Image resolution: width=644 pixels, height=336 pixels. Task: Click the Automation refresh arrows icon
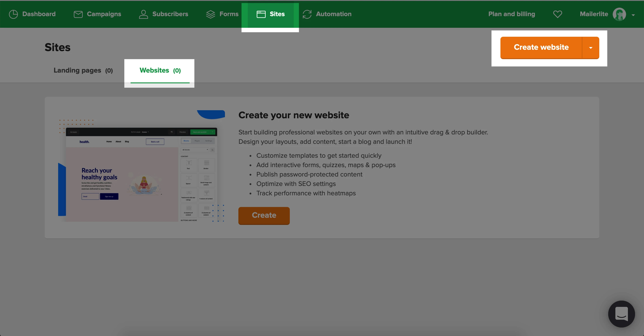click(x=307, y=14)
